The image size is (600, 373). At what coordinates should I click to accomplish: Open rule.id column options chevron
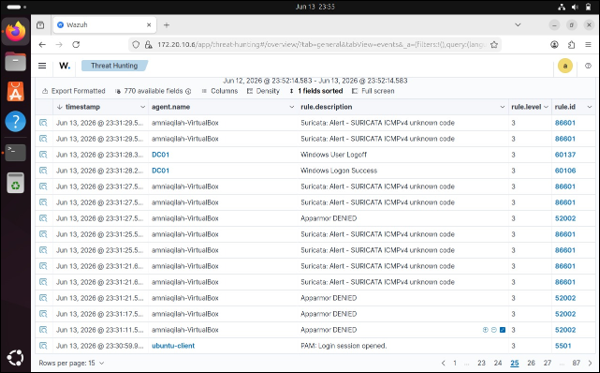[x=589, y=107]
